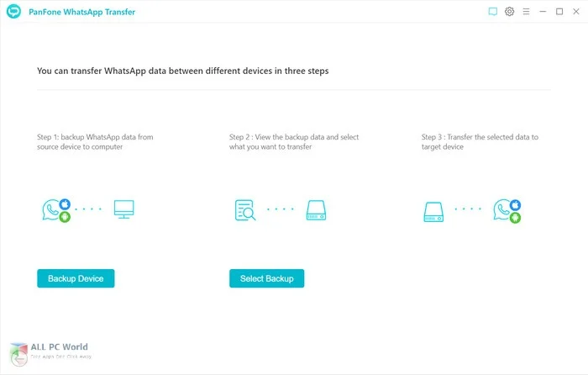Open the settings gear icon

click(x=509, y=12)
